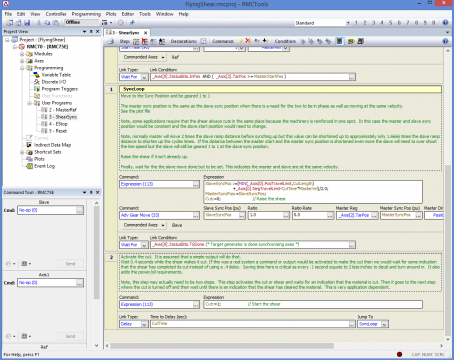Click shortcut command button 1
Viewport: 454px width, 360px height.
(x=356, y=23)
